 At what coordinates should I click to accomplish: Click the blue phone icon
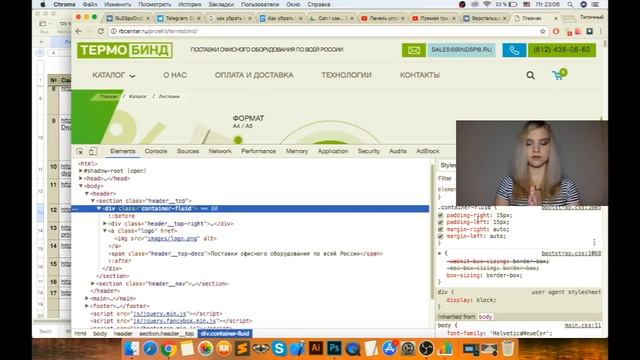click(x=514, y=50)
